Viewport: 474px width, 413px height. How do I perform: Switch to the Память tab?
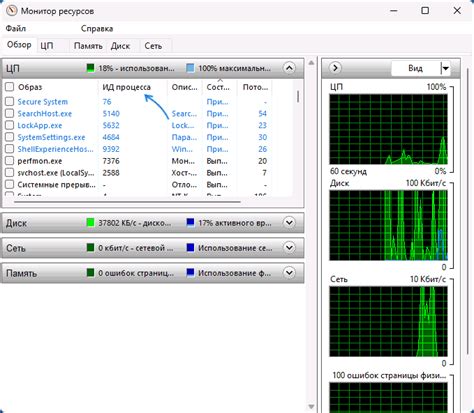(x=88, y=46)
